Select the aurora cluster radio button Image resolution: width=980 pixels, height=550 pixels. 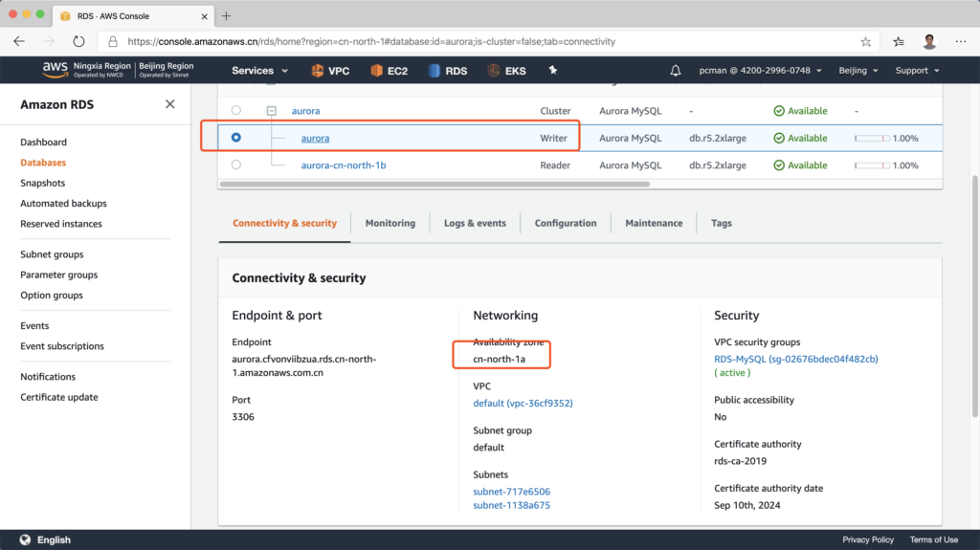(x=236, y=111)
